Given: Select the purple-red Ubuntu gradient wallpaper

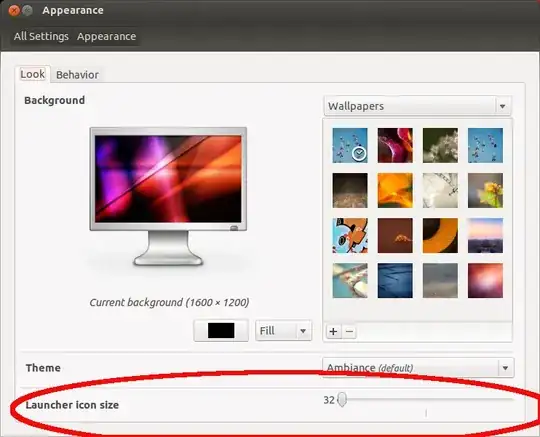Looking at the screenshot, I should pyautogui.click(x=485, y=281).
